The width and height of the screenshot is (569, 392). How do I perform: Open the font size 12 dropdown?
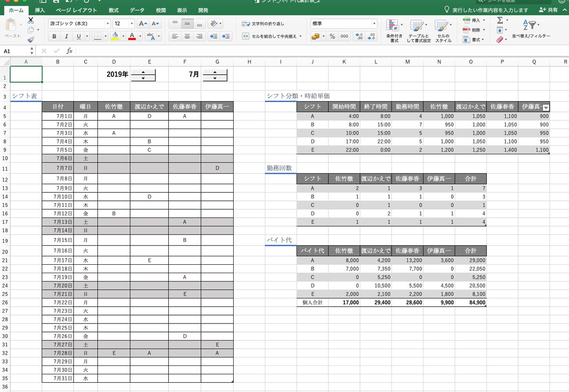[132, 23]
